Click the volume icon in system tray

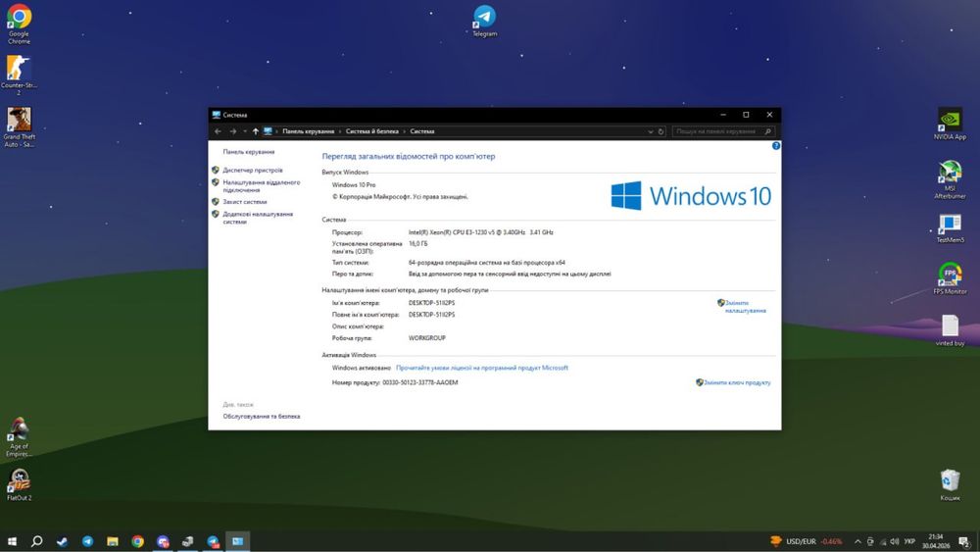(895, 541)
